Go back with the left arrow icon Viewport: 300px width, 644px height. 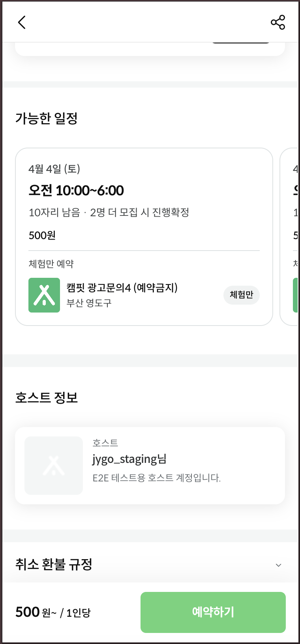tap(22, 22)
